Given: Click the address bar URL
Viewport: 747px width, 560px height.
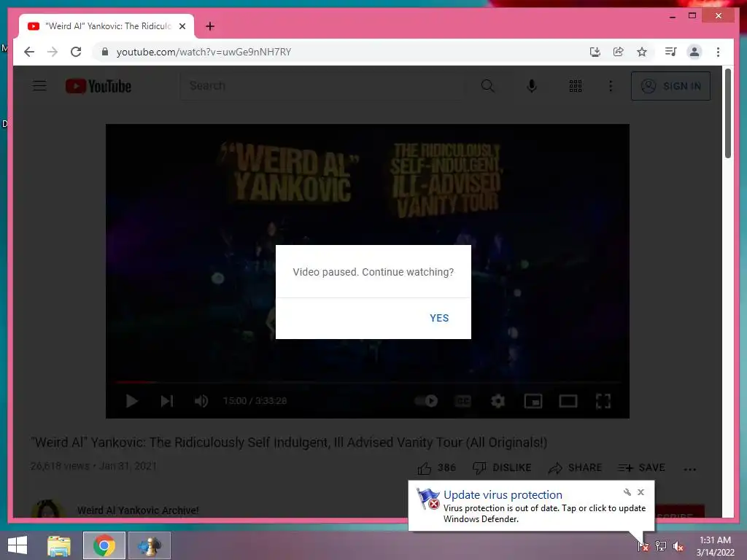Looking at the screenshot, I should 204,52.
